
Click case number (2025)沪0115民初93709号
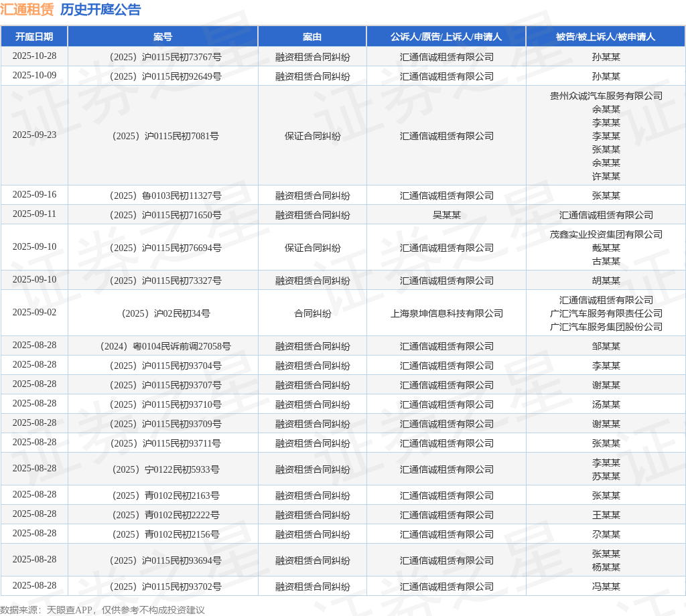click(x=165, y=424)
